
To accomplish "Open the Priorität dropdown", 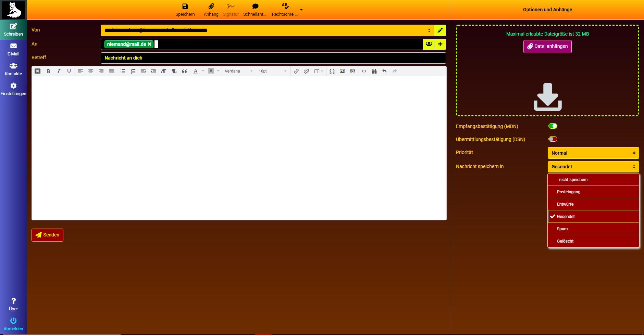I will (593, 153).
